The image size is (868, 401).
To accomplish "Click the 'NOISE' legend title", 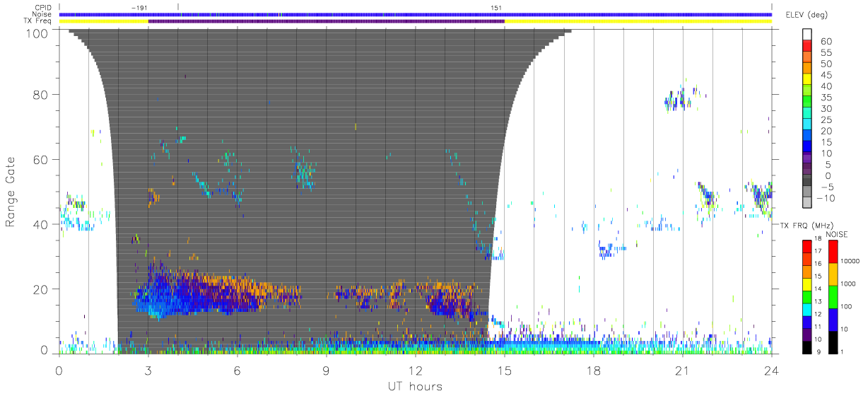I will click(x=837, y=234).
